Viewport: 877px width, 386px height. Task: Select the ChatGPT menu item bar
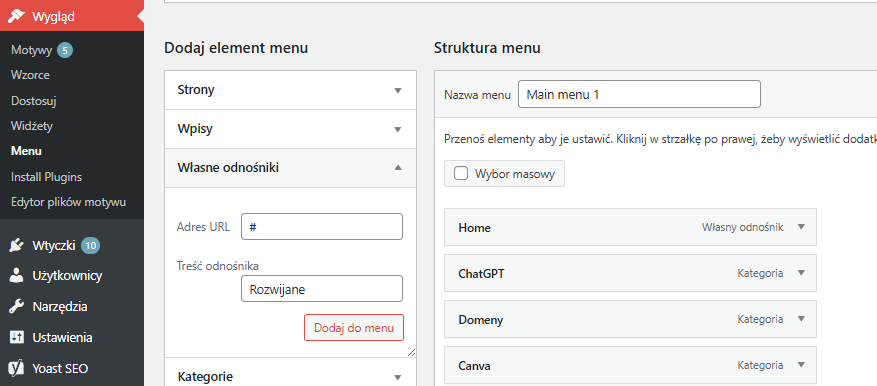[630, 273]
